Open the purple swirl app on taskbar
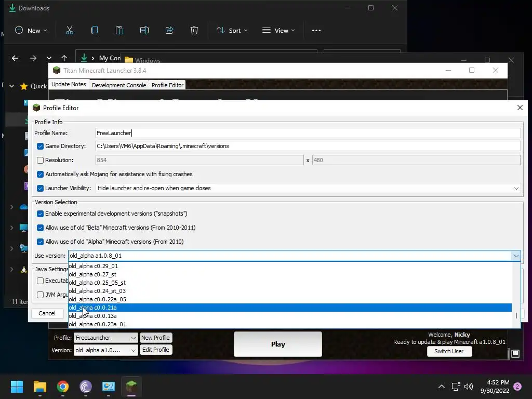 click(86, 387)
